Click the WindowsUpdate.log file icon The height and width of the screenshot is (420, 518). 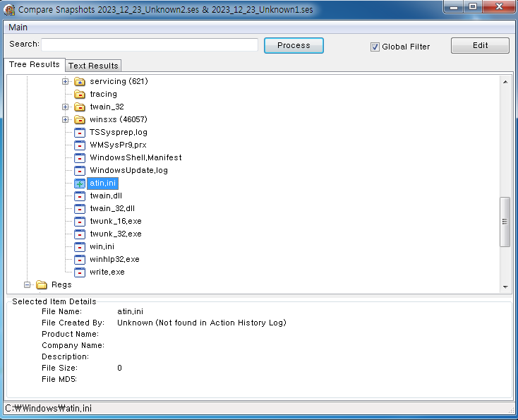80,171
